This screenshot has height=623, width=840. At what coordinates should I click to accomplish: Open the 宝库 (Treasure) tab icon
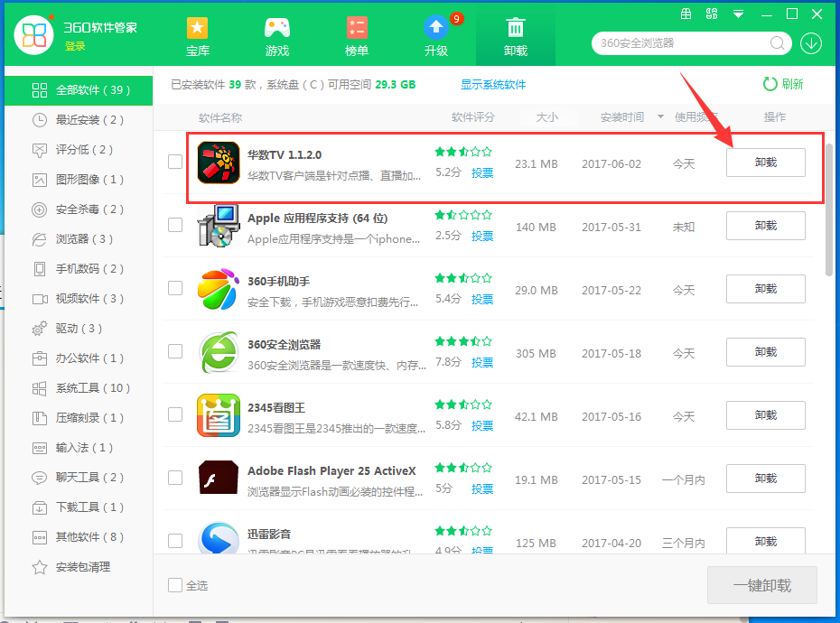(x=197, y=27)
